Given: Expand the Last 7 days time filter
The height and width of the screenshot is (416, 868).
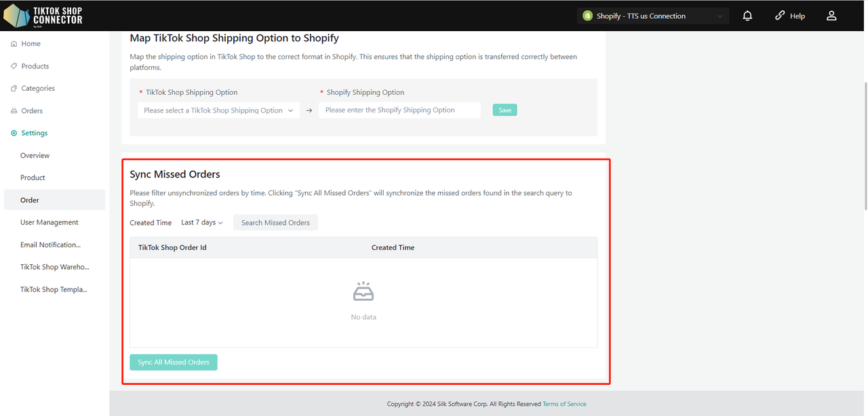Looking at the screenshot, I should 201,222.
